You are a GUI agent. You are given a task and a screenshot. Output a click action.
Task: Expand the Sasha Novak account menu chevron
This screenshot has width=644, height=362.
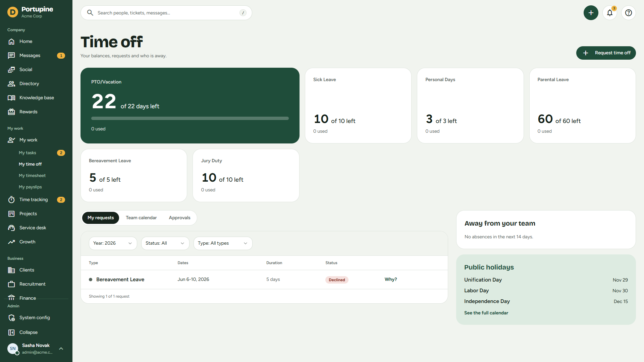(x=61, y=349)
